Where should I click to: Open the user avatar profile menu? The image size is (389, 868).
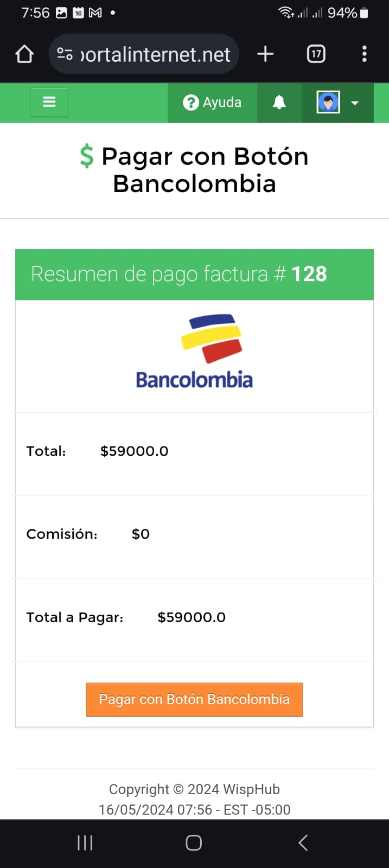pyautogui.click(x=337, y=103)
